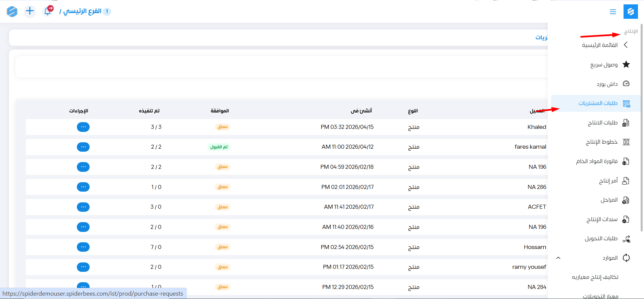This screenshot has height=299, width=644.
Task: Open تكاليف إنتاج معياريه link
Action: pyautogui.click(x=595, y=277)
